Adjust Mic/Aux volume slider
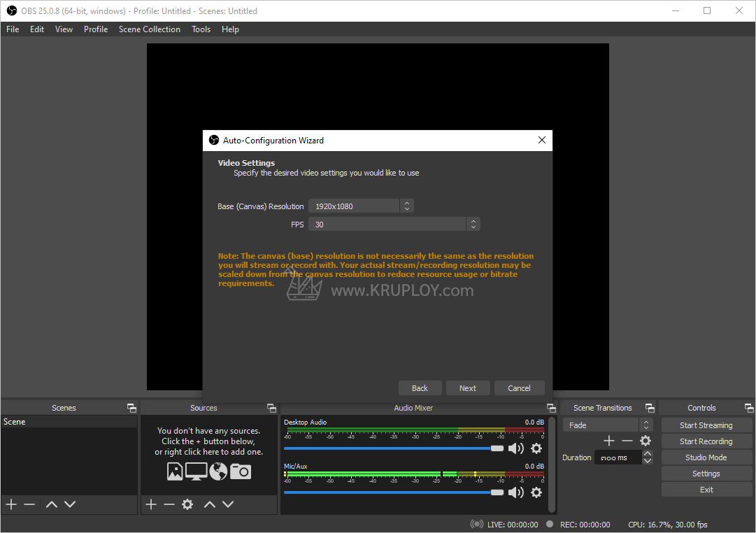The height and width of the screenshot is (533, 756). pos(394,492)
